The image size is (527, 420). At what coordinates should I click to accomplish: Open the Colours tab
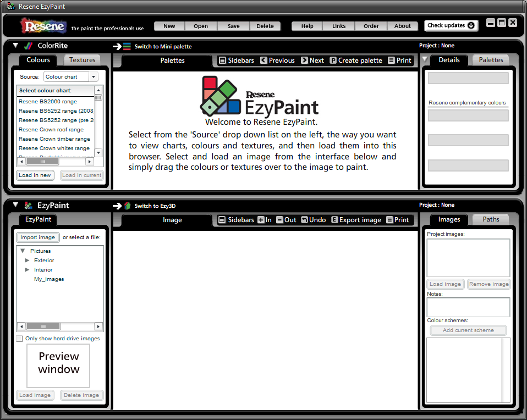tap(39, 60)
